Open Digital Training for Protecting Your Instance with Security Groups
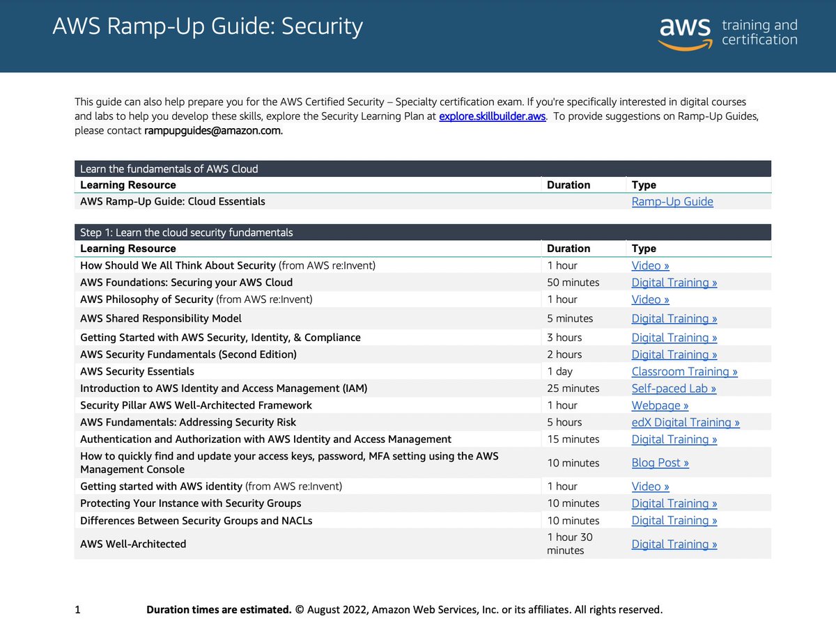Image resolution: width=836 pixels, height=644 pixels. pyautogui.click(x=674, y=503)
